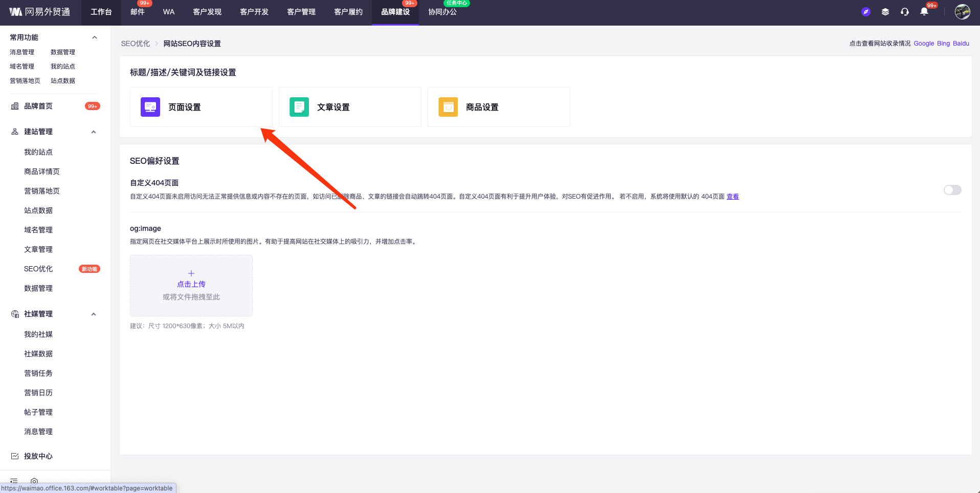Open the 邮件 top navigation tab

[x=137, y=12]
